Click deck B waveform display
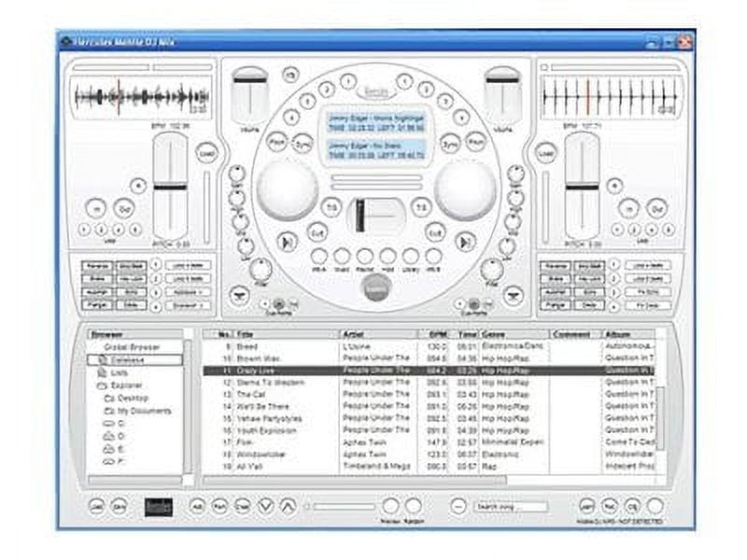Screen dimensions: 747x560 612,97
